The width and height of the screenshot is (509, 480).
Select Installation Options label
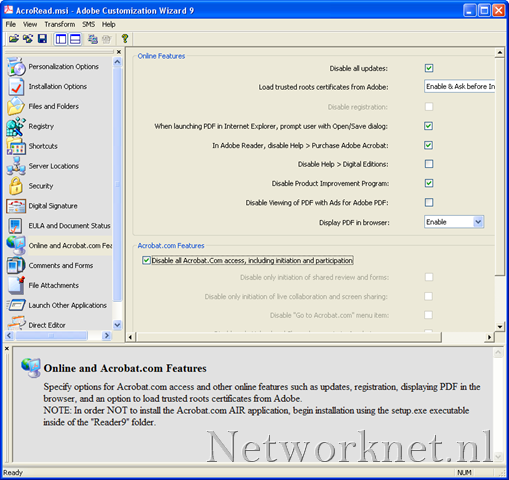[x=58, y=86]
